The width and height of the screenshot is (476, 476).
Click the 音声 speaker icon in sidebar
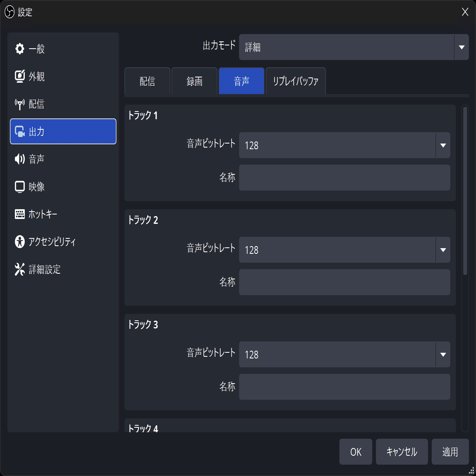[19, 159]
